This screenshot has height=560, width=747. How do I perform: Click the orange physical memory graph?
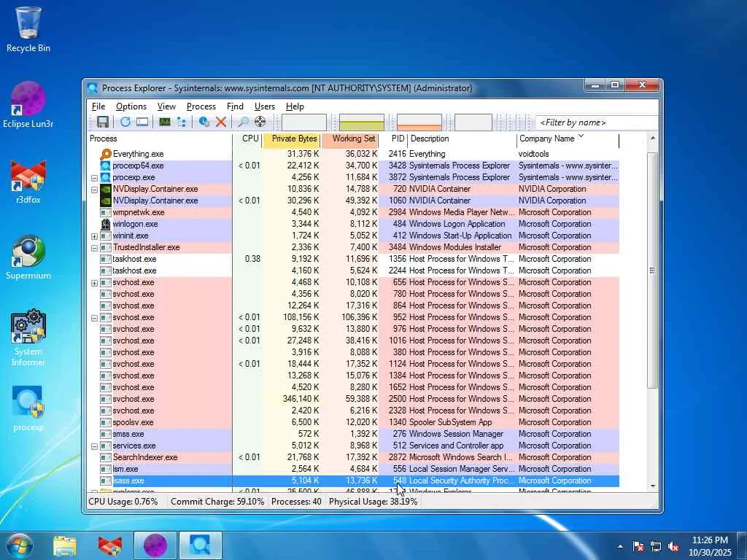[x=419, y=122]
